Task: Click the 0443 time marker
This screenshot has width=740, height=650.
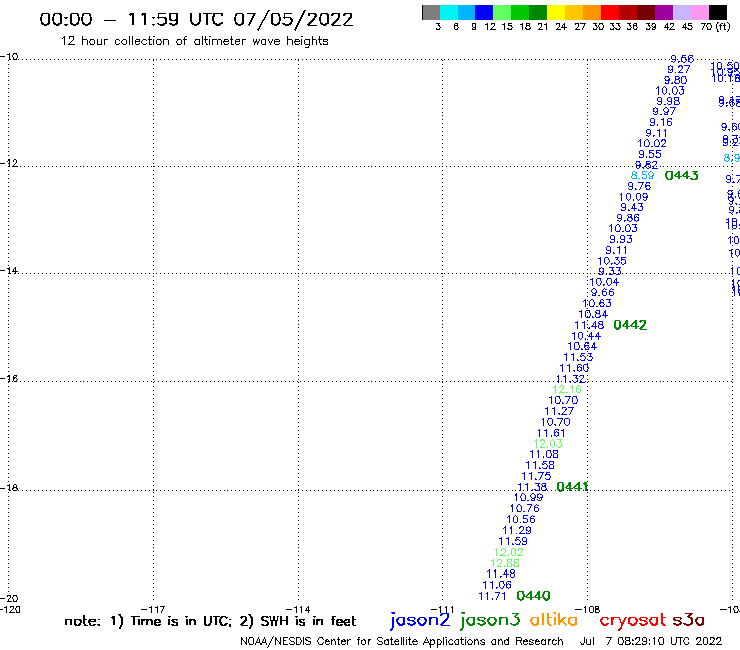Action: click(x=681, y=176)
